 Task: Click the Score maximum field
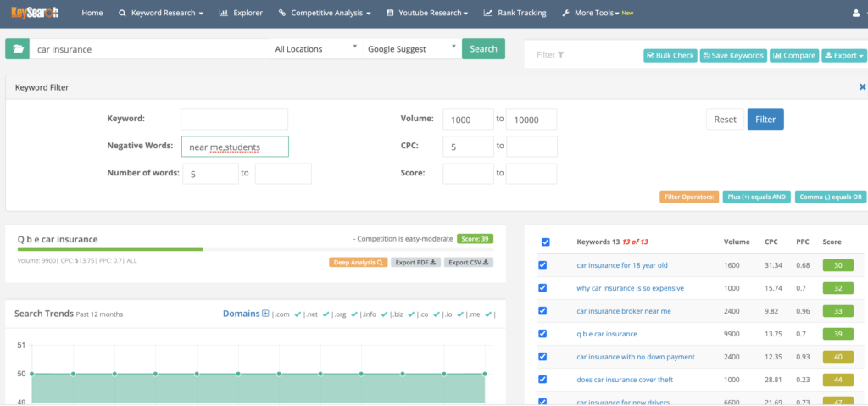point(531,174)
